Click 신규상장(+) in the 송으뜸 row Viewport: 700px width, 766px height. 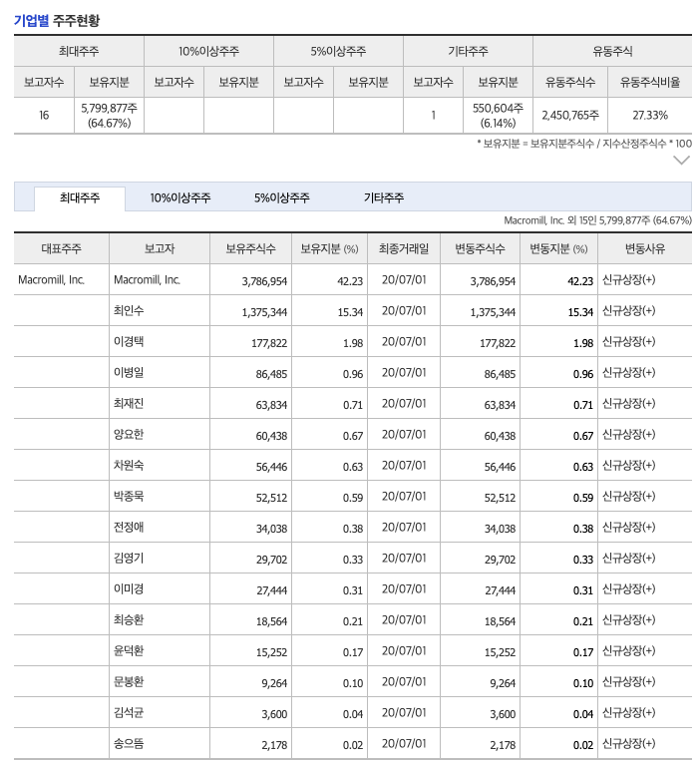tap(628, 743)
